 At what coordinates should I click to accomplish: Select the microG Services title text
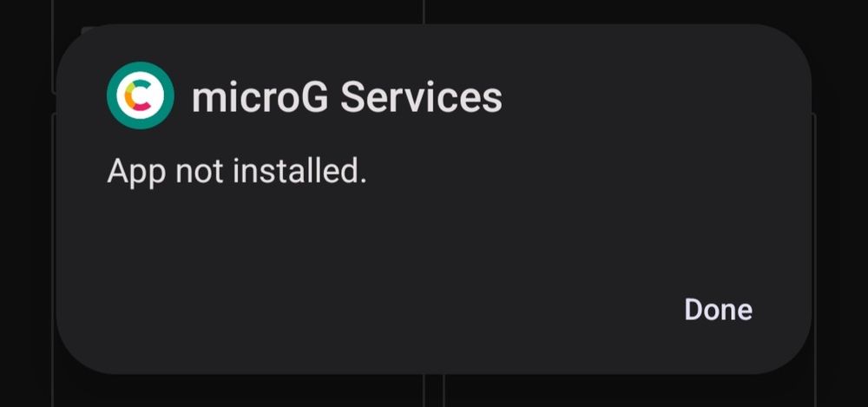pos(346,97)
